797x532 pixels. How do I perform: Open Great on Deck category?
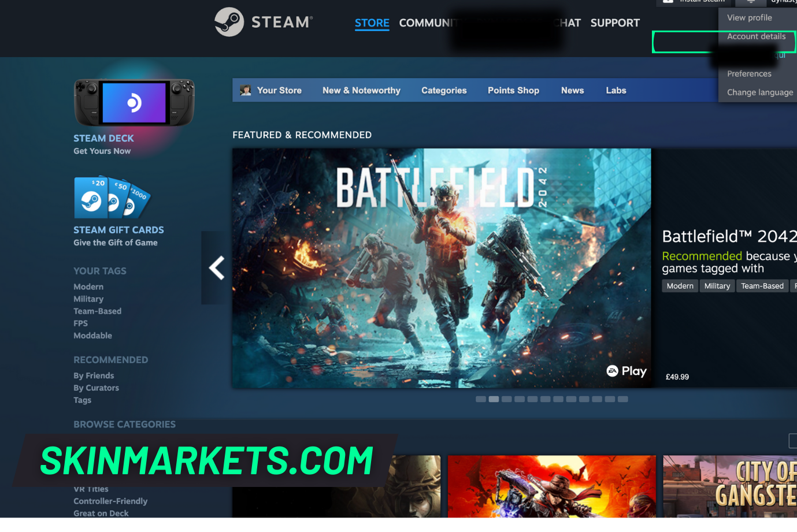click(x=101, y=514)
